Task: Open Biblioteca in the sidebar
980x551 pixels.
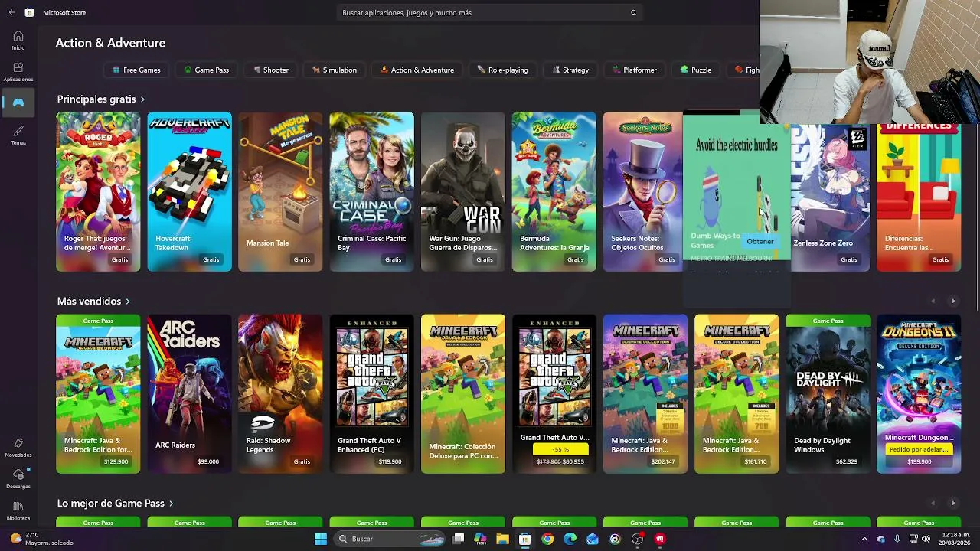Action: tap(18, 510)
